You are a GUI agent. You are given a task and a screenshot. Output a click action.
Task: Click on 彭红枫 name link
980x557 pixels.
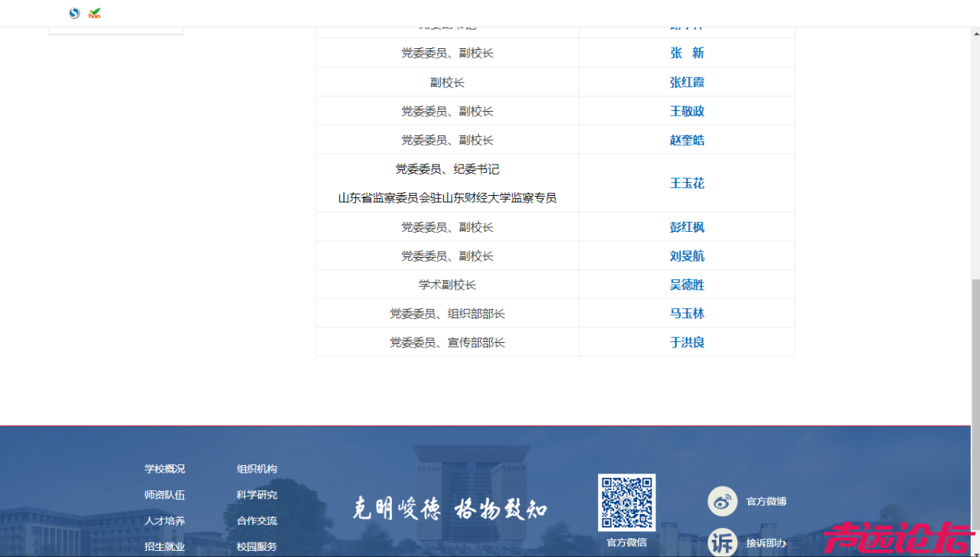(687, 227)
